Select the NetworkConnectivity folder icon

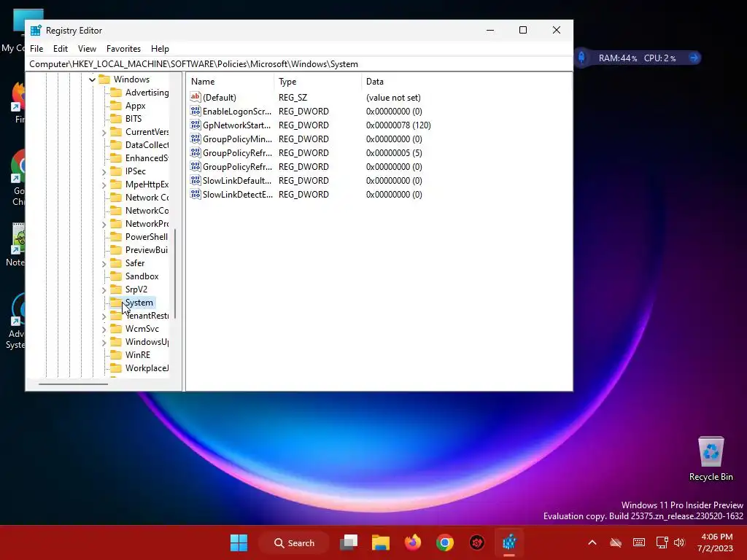click(x=116, y=211)
